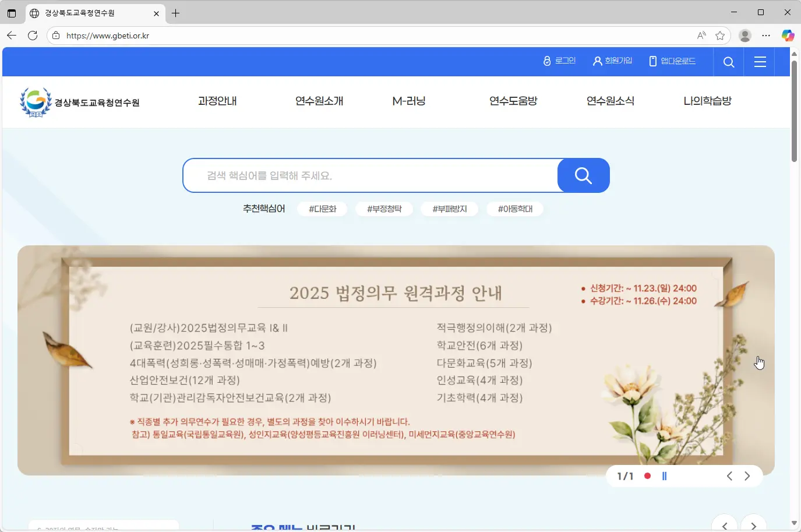Open Copilot from the browser toolbar
Image resolution: width=801 pixels, height=532 pixels.
pyautogui.click(x=789, y=35)
